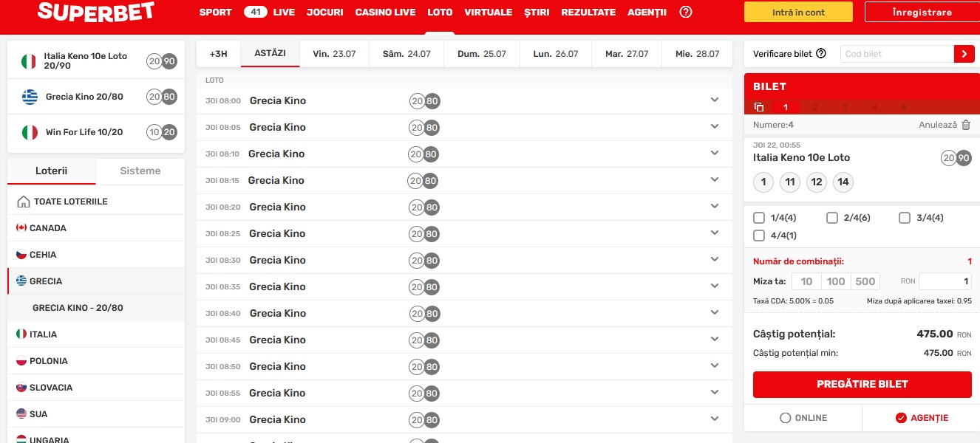Click the Czech flag icon beside Cehia
The width and height of the screenshot is (980, 443).
(x=21, y=255)
